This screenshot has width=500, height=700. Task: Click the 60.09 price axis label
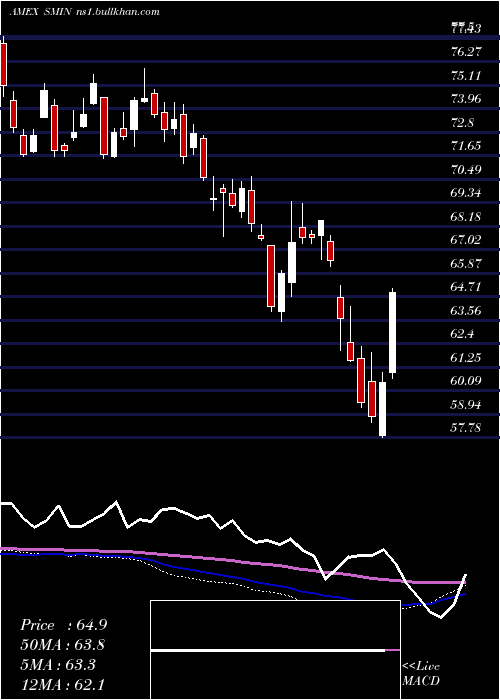pos(466,381)
